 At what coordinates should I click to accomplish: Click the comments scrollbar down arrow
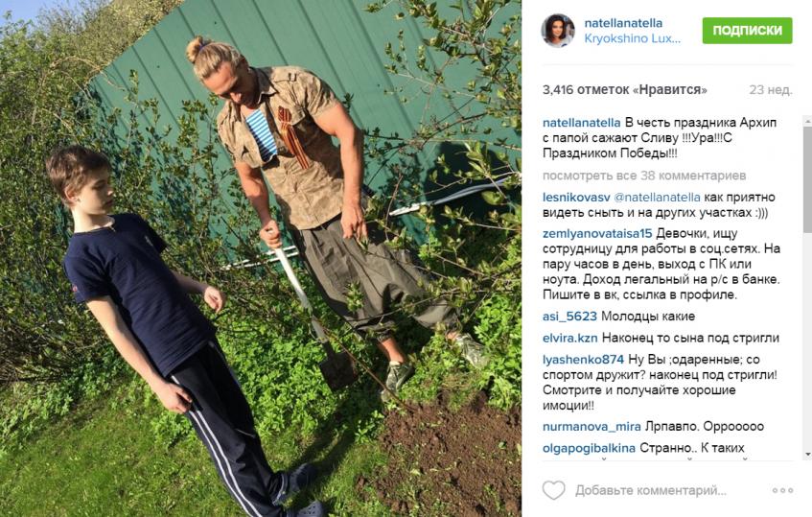pos(808,455)
